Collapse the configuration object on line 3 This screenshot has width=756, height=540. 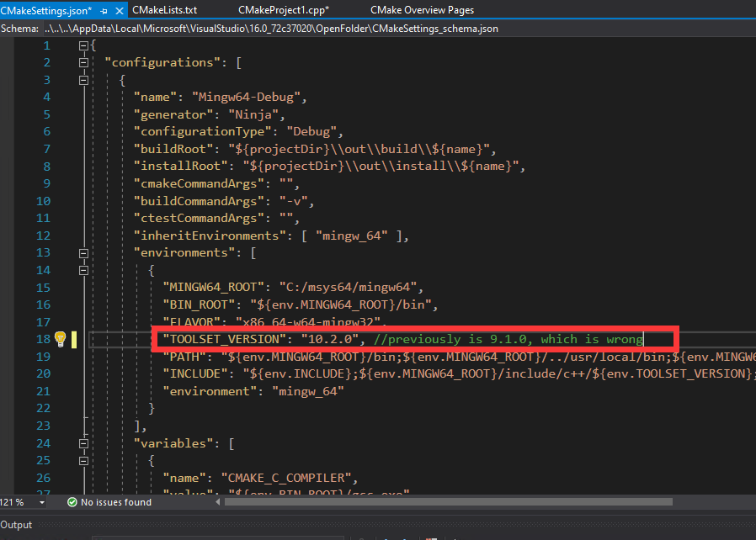pos(83,80)
